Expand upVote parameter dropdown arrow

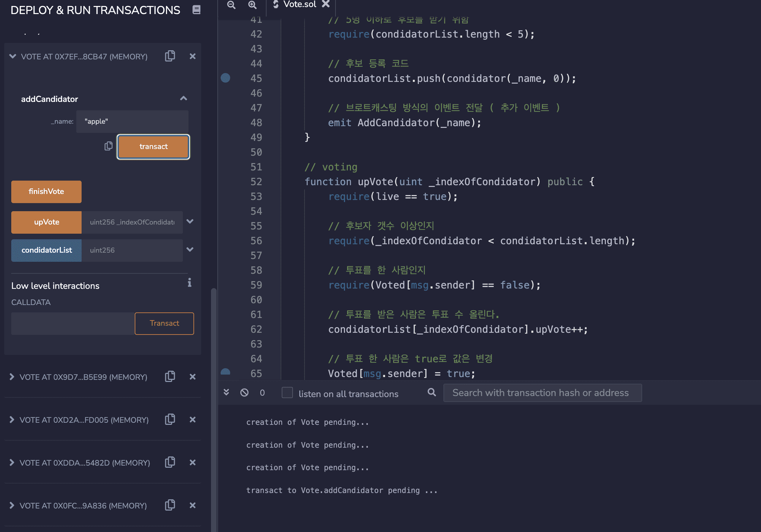click(190, 222)
